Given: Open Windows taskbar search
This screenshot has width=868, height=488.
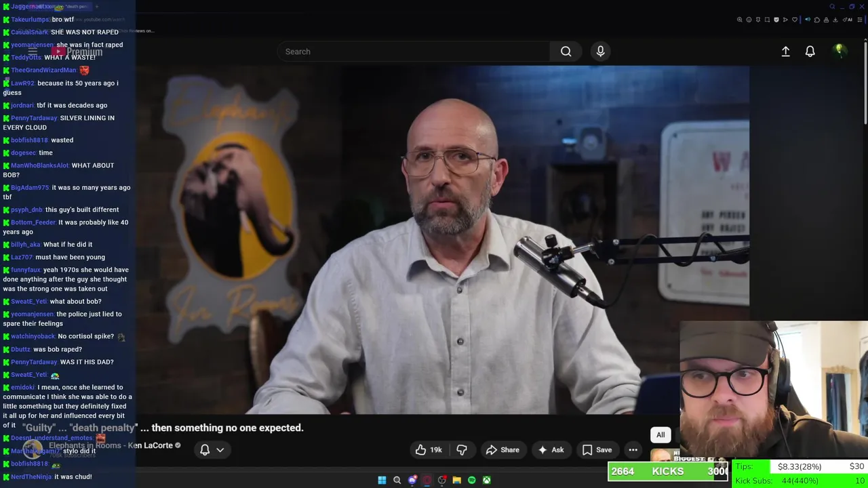Looking at the screenshot, I should tap(397, 480).
